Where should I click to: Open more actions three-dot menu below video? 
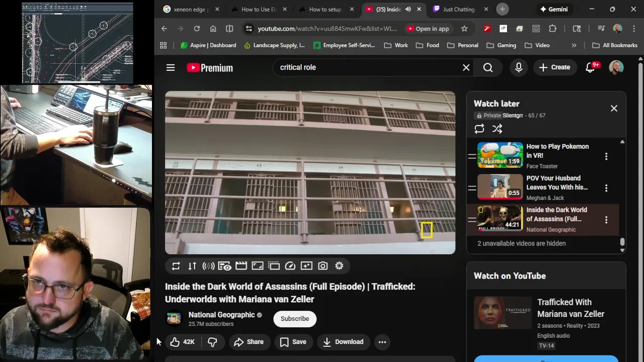click(x=382, y=342)
